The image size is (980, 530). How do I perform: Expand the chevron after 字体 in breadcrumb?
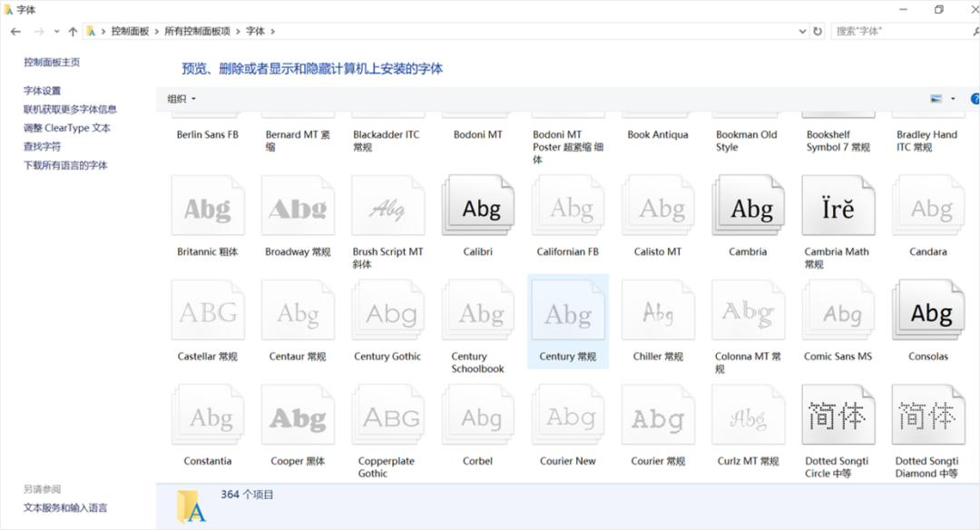tap(272, 31)
